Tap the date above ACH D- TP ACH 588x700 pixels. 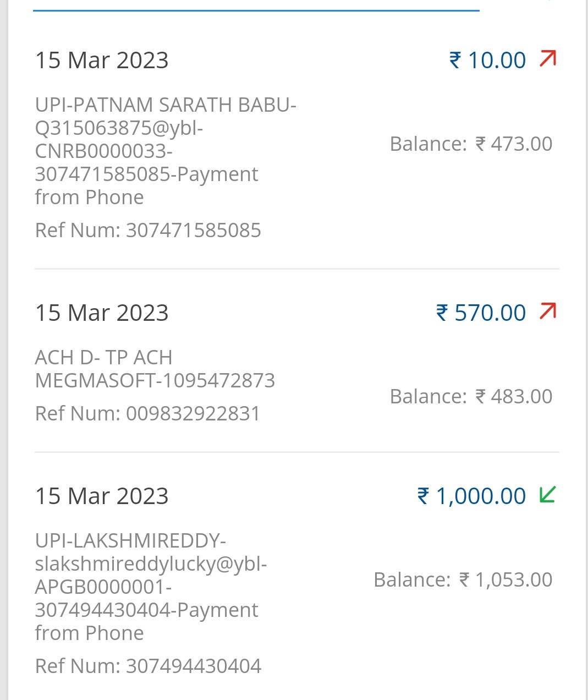(102, 313)
